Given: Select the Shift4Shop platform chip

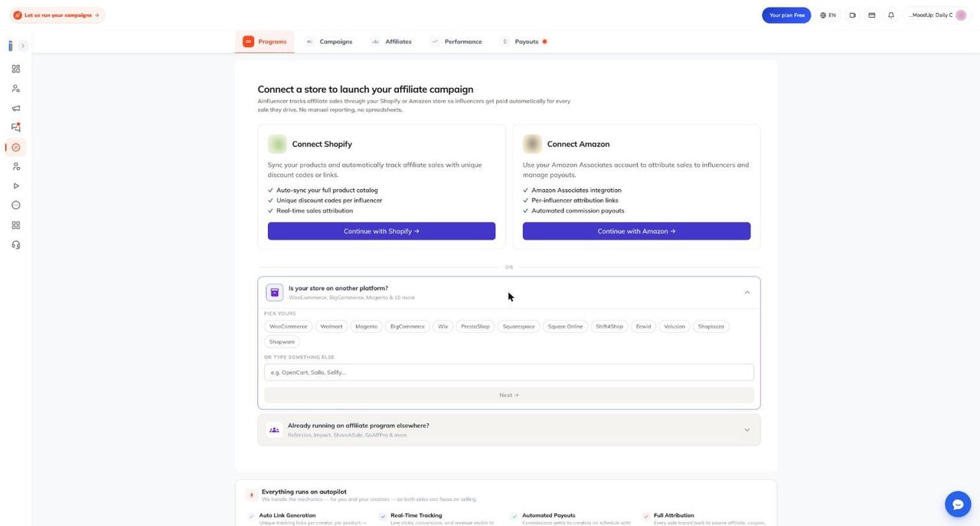Looking at the screenshot, I should 609,326.
